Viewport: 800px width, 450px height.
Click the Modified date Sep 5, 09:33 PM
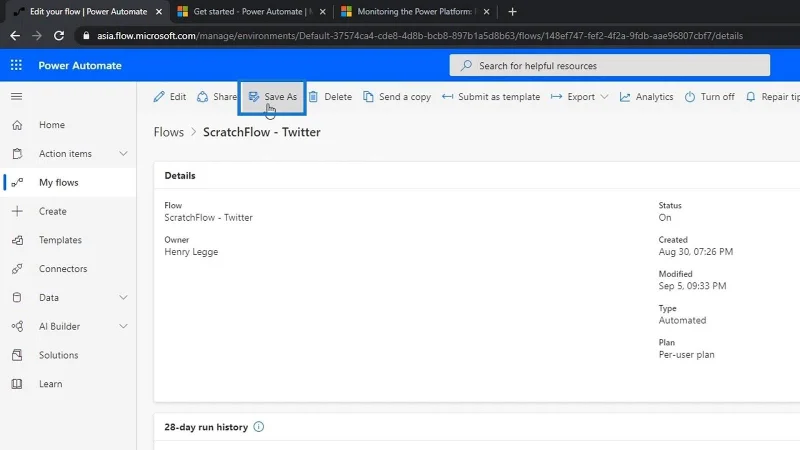click(x=692, y=286)
